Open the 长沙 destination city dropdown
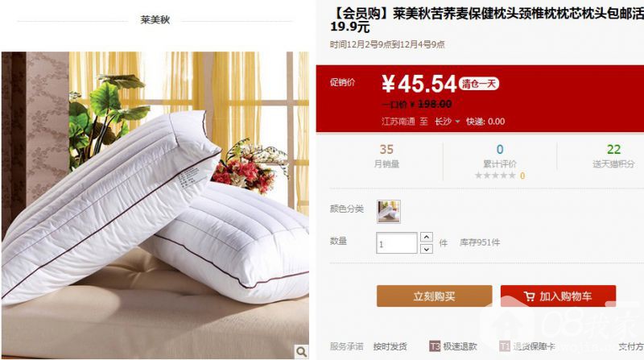 (x=448, y=122)
